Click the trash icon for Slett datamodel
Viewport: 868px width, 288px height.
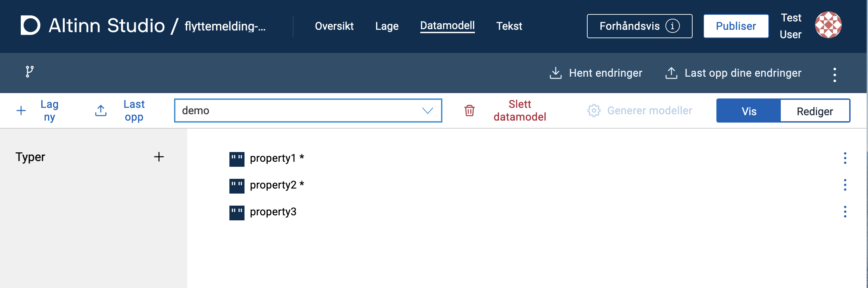tap(469, 111)
